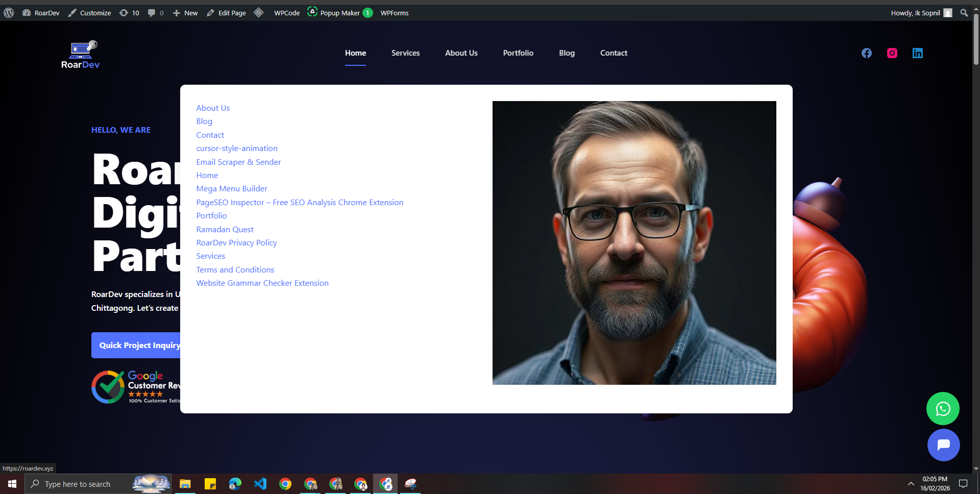Go to the Portfolio navigation item

point(518,53)
